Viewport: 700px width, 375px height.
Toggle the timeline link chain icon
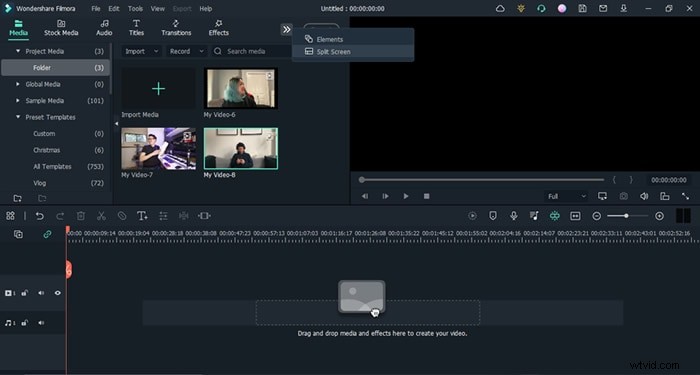(47, 234)
